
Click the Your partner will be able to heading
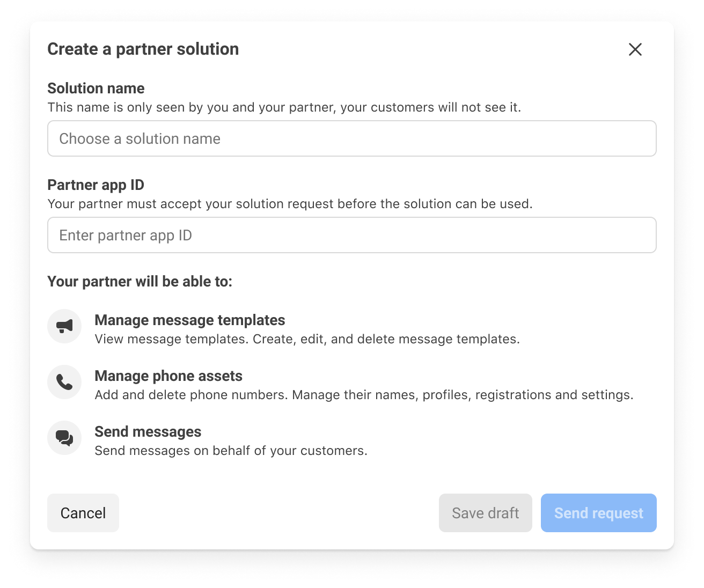(140, 281)
